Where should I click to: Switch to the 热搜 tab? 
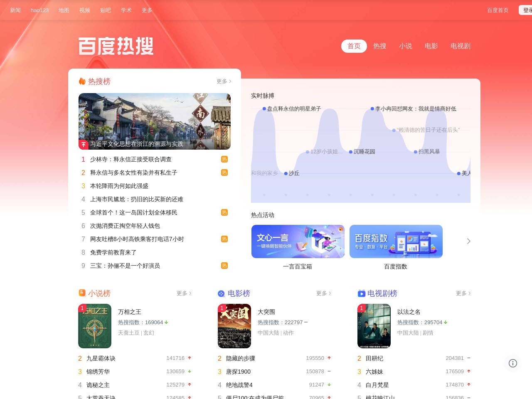pos(380,46)
